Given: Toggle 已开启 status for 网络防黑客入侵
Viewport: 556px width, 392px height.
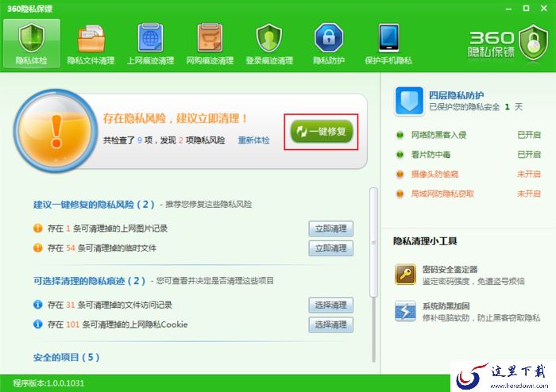Looking at the screenshot, I should point(529,135).
